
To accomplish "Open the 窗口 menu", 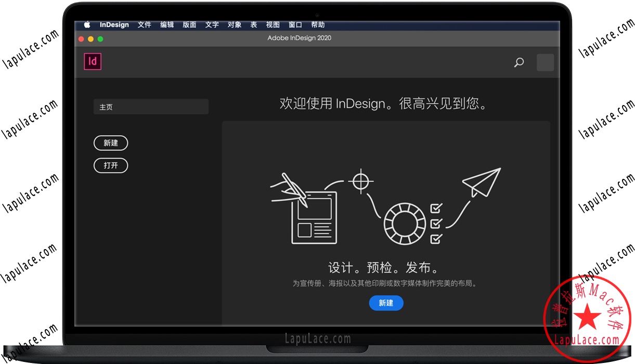I will pyautogui.click(x=295, y=25).
